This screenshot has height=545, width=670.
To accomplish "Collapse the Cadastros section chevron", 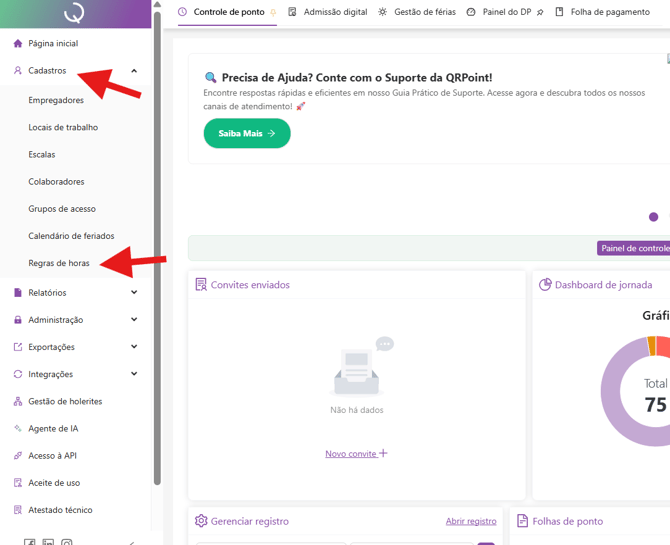I will click(x=134, y=71).
